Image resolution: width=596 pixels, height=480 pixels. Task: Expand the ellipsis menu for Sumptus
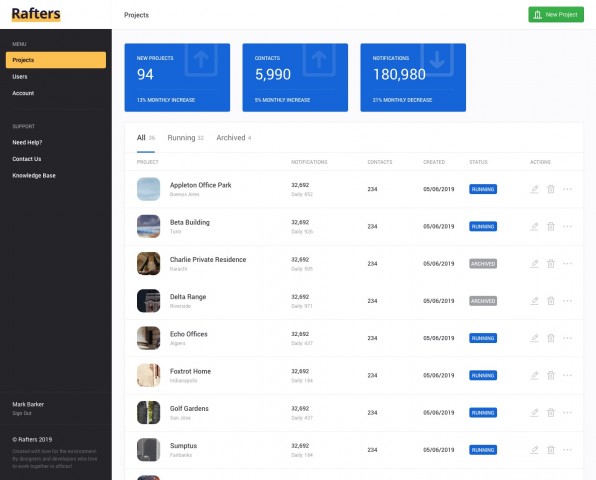pyautogui.click(x=567, y=450)
